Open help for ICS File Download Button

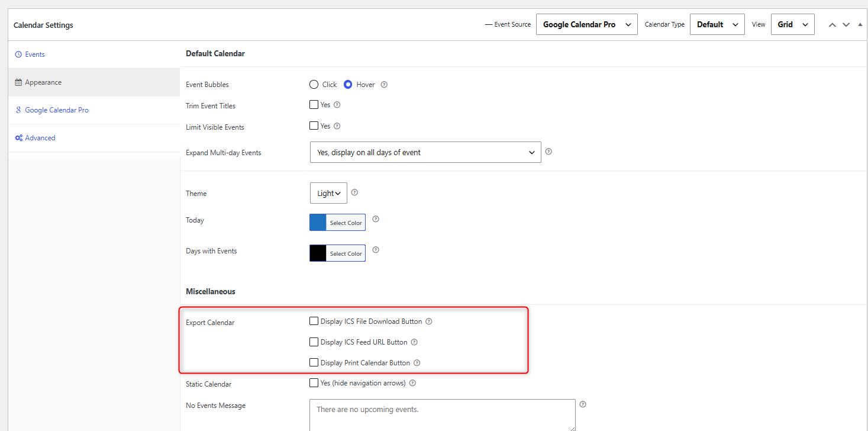429,321
